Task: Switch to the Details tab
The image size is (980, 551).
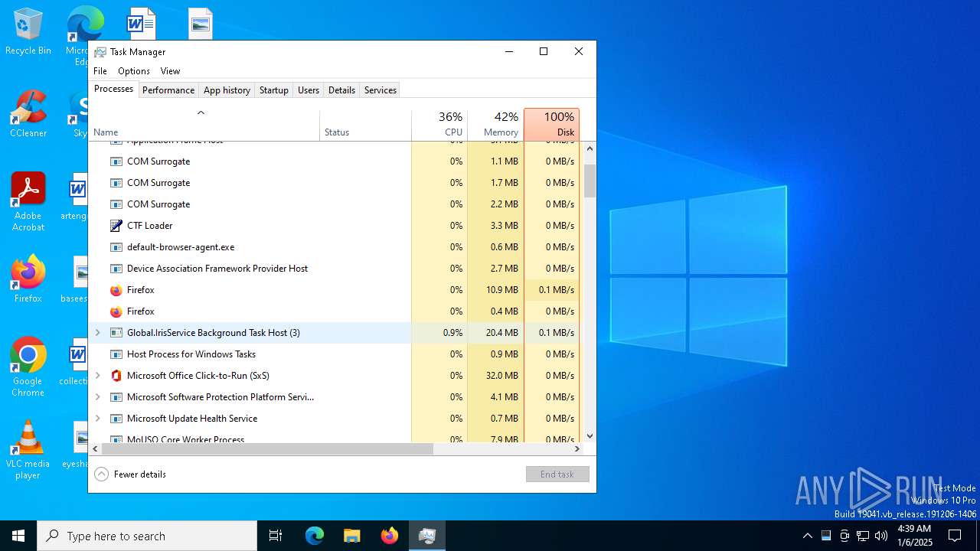Action: pos(341,90)
